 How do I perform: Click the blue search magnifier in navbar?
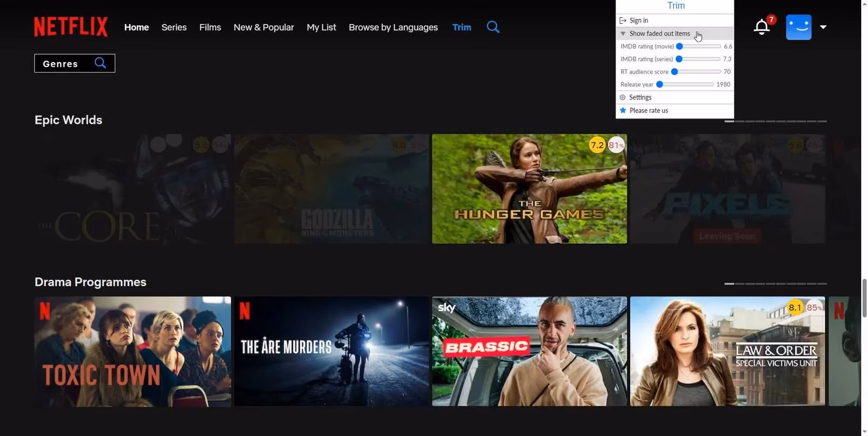tap(493, 27)
